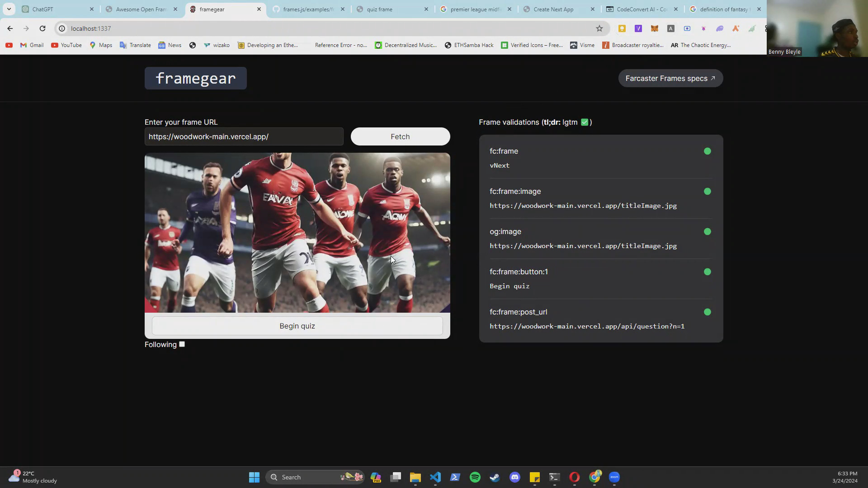Toggle the Following checkbox

pos(182,344)
